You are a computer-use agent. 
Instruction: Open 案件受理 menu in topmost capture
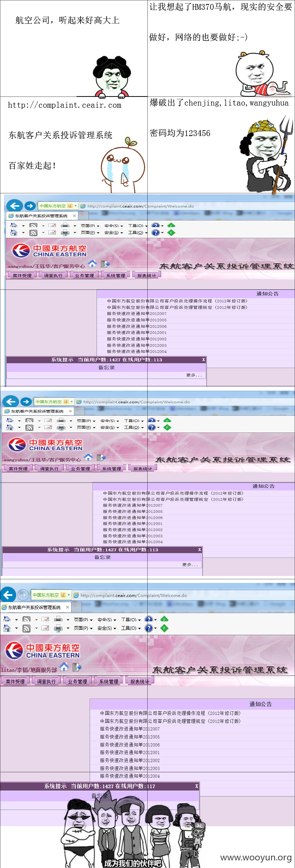point(22,275)
